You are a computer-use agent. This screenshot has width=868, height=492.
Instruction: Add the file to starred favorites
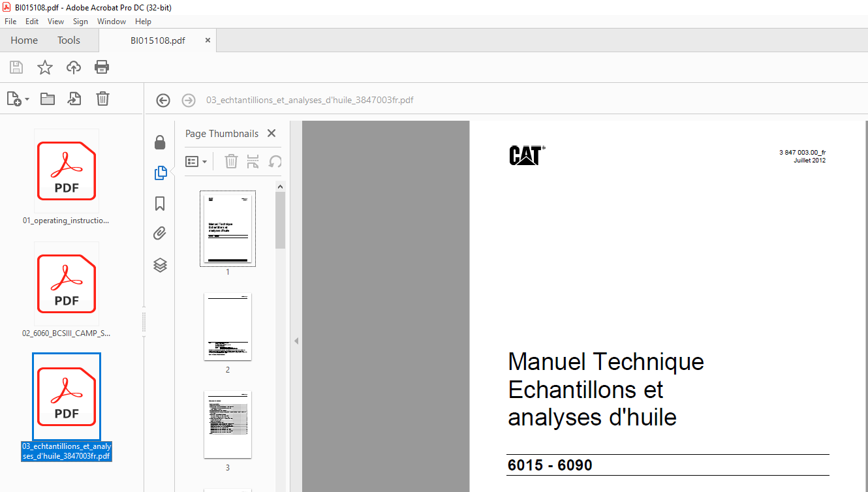(x=44, y=67)
